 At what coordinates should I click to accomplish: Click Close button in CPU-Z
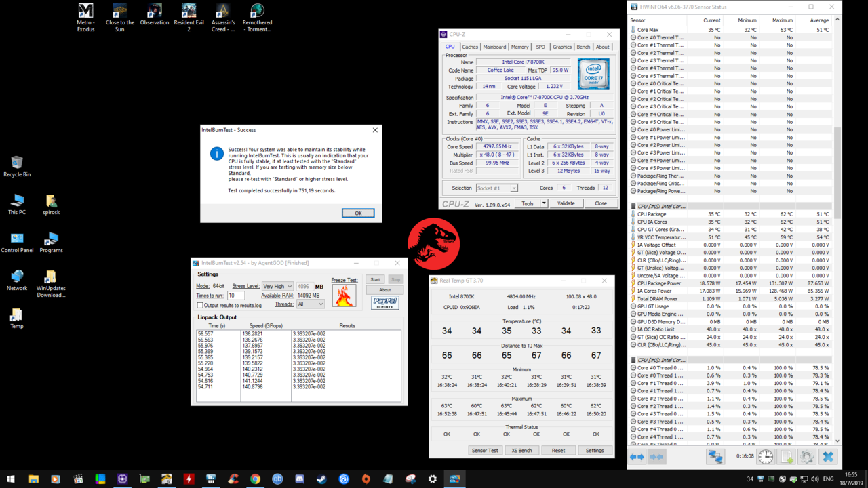click(601, 203)
